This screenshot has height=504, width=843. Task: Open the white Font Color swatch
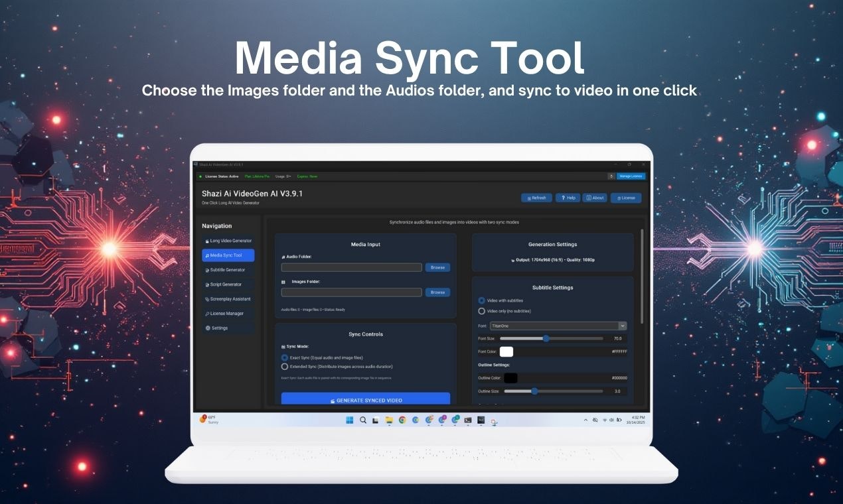[x=506, y=351]
